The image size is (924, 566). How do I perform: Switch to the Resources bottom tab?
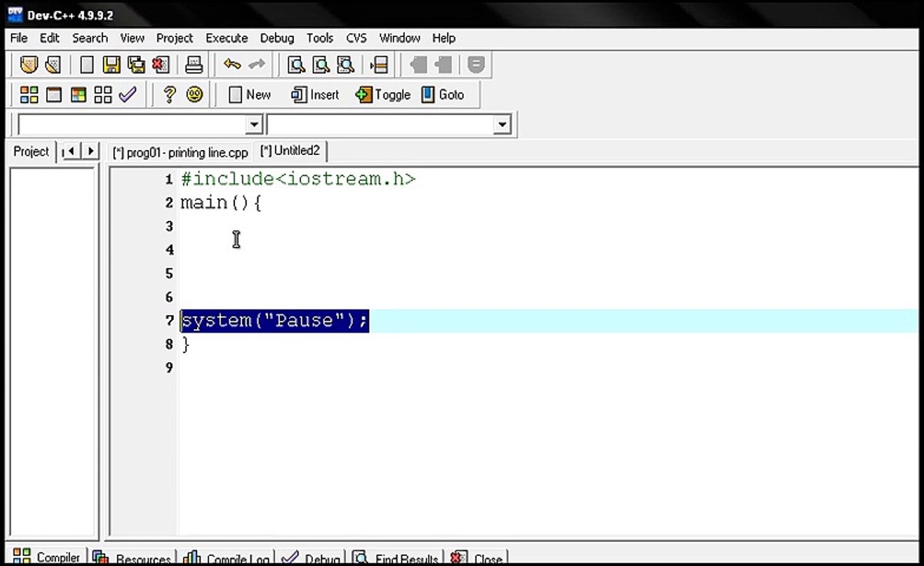pyautogui.click(x=132, y=558)
